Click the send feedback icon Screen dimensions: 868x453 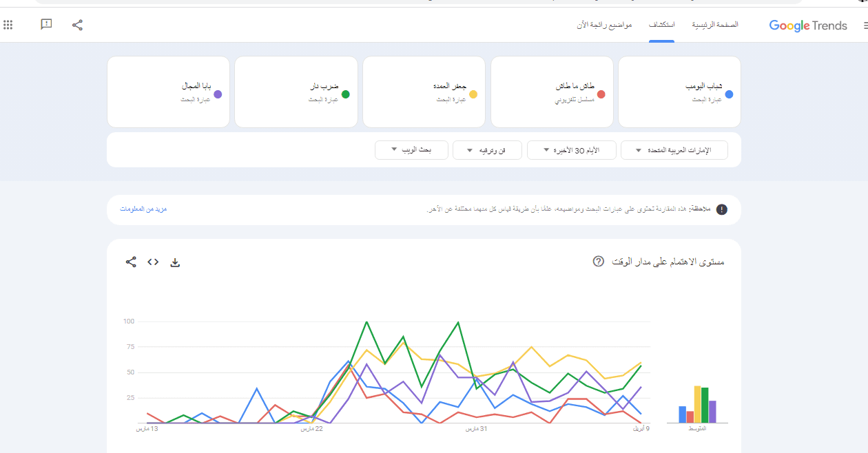(46, 25)
